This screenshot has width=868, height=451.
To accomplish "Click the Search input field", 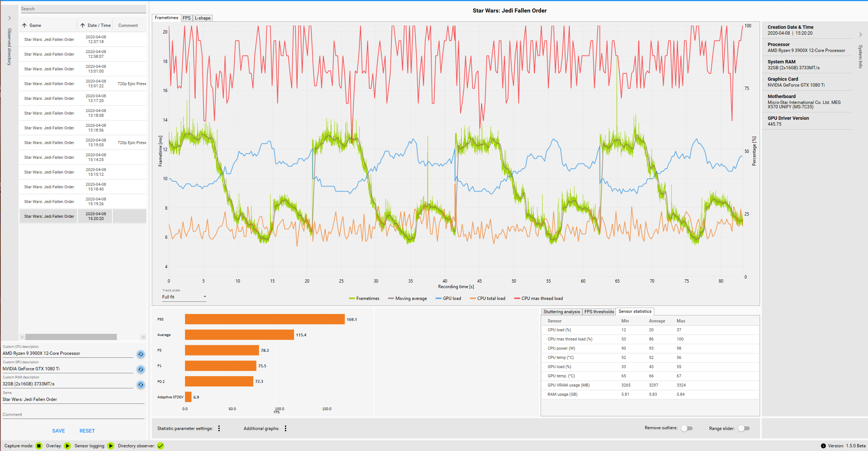I will click(x=83, y=9).
